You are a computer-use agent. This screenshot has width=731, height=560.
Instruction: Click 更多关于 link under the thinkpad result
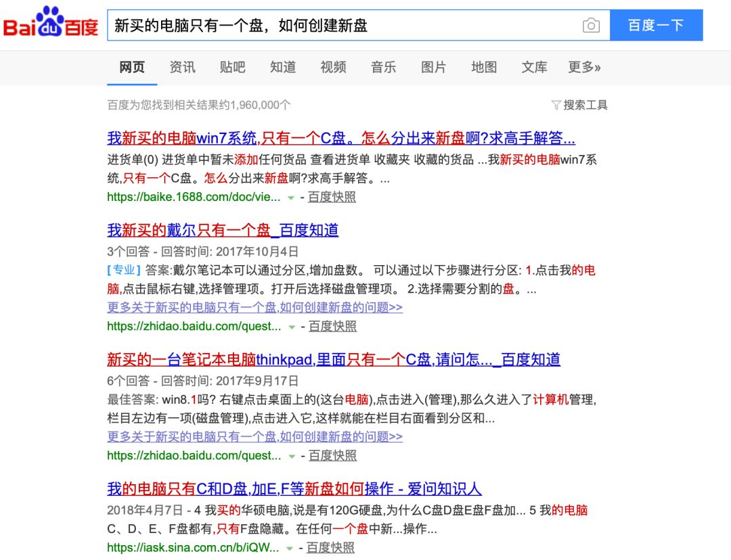click(255, 436)
